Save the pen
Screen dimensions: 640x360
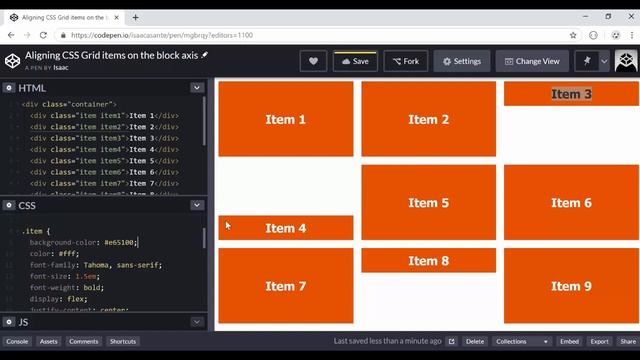click(x=355, y=61)
